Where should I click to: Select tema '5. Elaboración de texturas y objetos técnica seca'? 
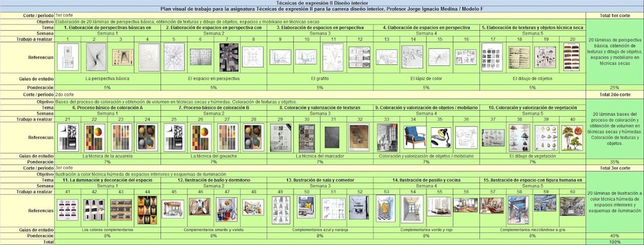[x=533, y=28]
